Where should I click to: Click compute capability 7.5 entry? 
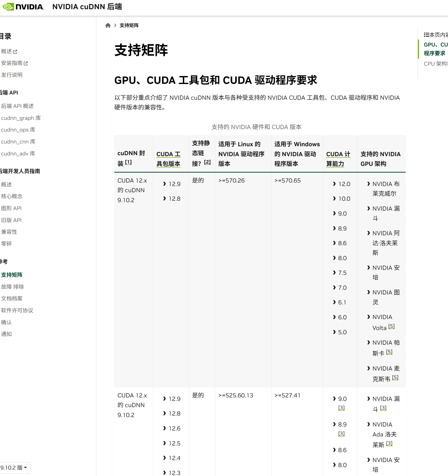pos(342,273)
